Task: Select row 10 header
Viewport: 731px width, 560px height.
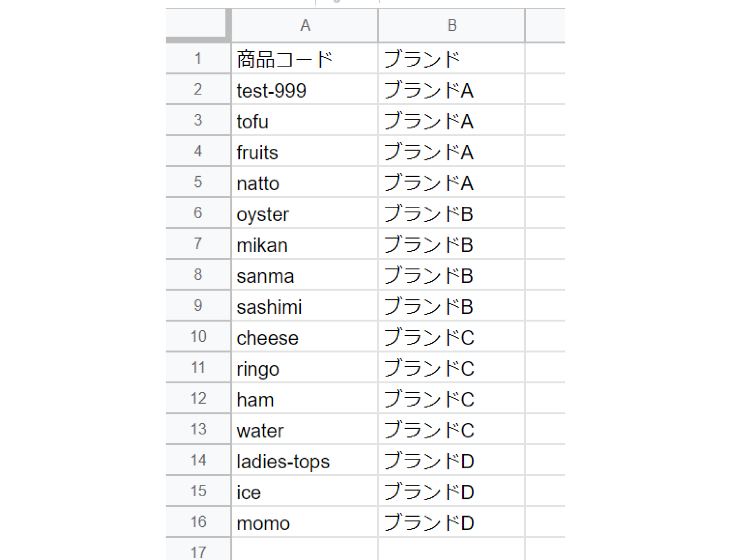Action: pos(198,336)
